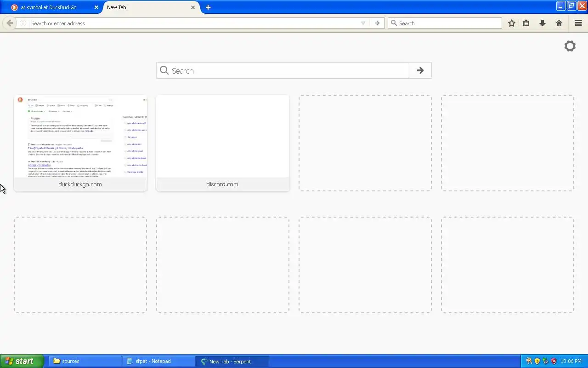Open the Downloads arrow icon

(543, 23)
